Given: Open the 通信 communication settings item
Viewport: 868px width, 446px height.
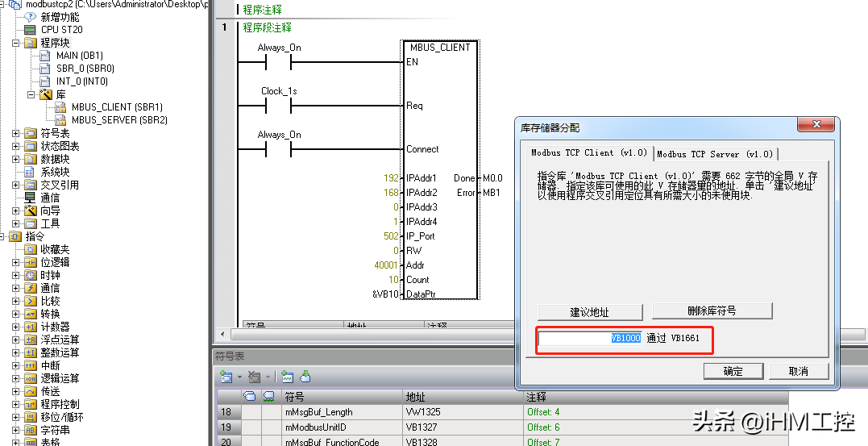Looking at the screenshot, I should point(50,198).
